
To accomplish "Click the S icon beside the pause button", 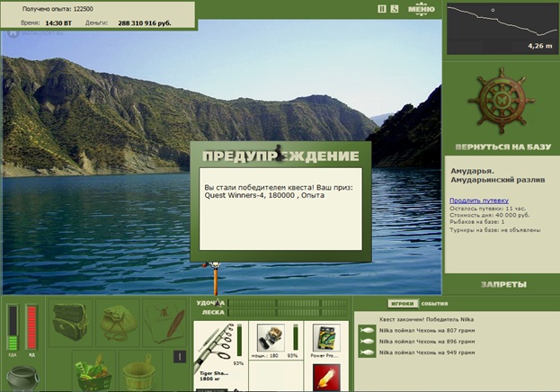I will click(395, 9).
